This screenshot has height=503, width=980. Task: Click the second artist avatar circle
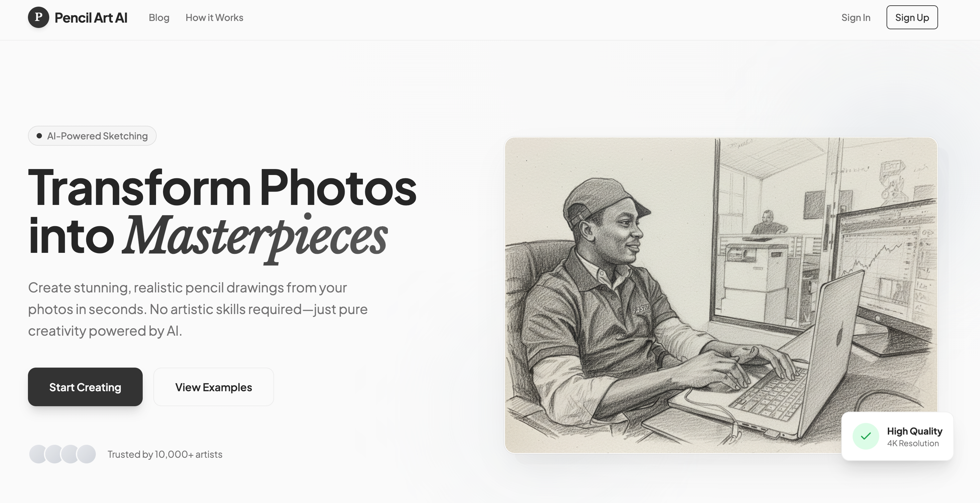pos(55,454)
